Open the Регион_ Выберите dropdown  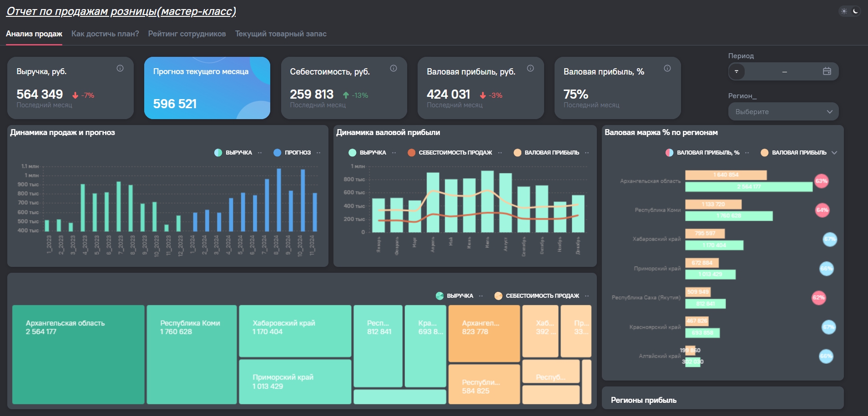tap(783, 111)
